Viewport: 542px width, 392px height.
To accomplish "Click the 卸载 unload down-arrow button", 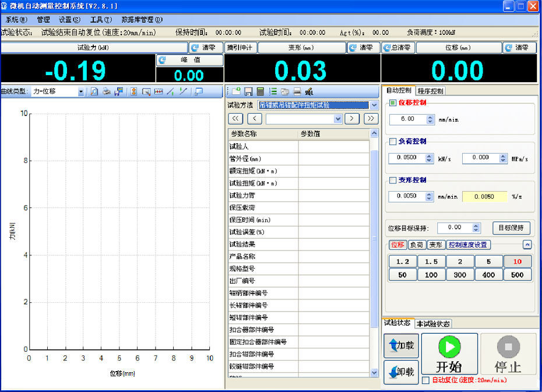I will 401,372.
